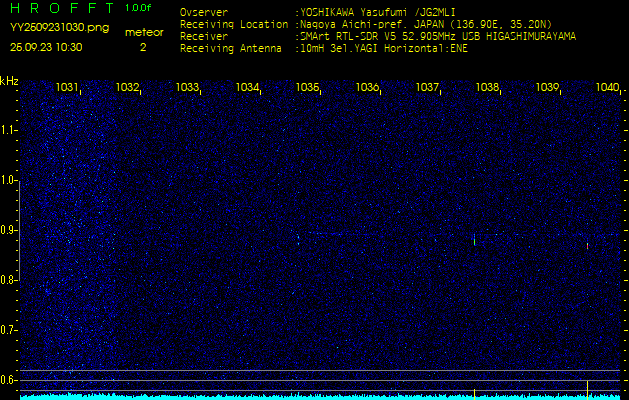Click the 0.7 frequency axis label
Screen dimensions: 629x400
tap(9, 330)
